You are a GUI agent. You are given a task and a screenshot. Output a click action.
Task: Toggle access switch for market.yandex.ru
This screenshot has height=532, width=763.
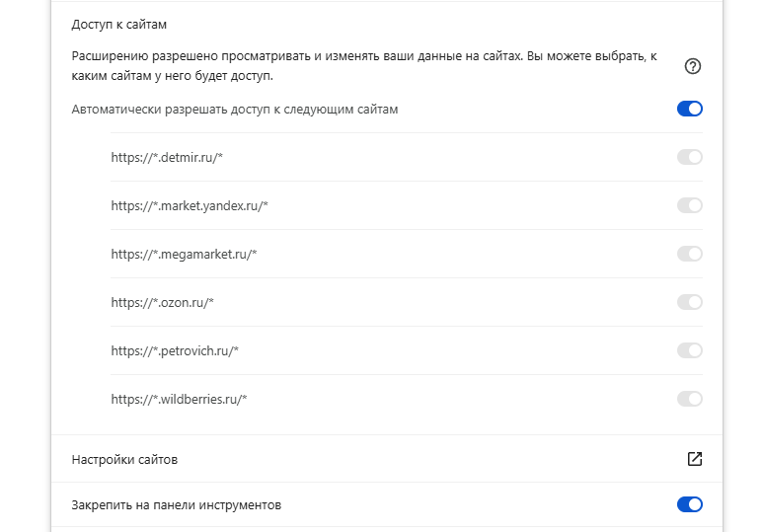[689, 205]
